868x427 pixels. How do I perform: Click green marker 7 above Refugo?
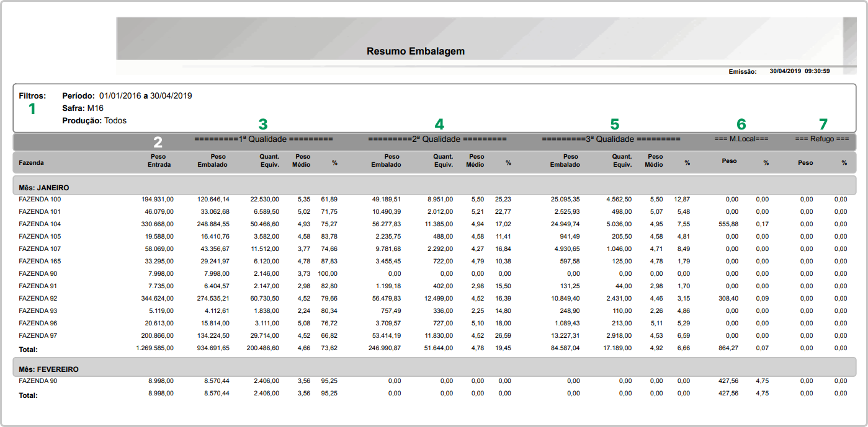pos(823,125)
